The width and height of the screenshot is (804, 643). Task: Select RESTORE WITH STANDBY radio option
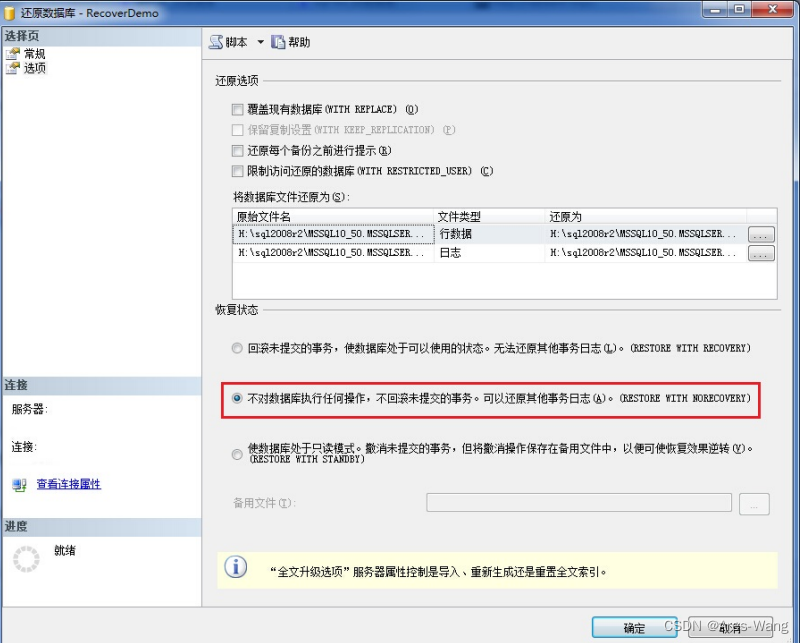pos(237,454)
